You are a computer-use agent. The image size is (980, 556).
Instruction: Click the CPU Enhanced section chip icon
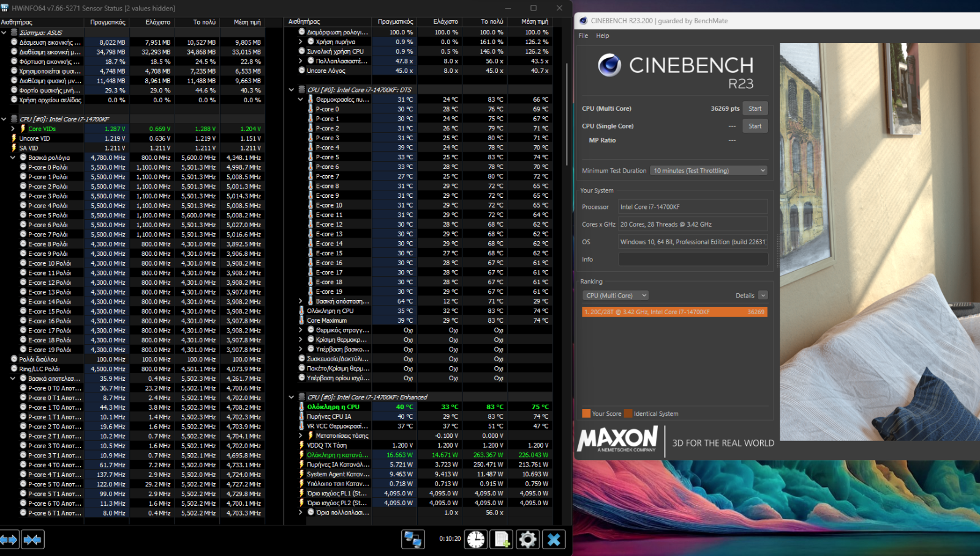(301, 397)
